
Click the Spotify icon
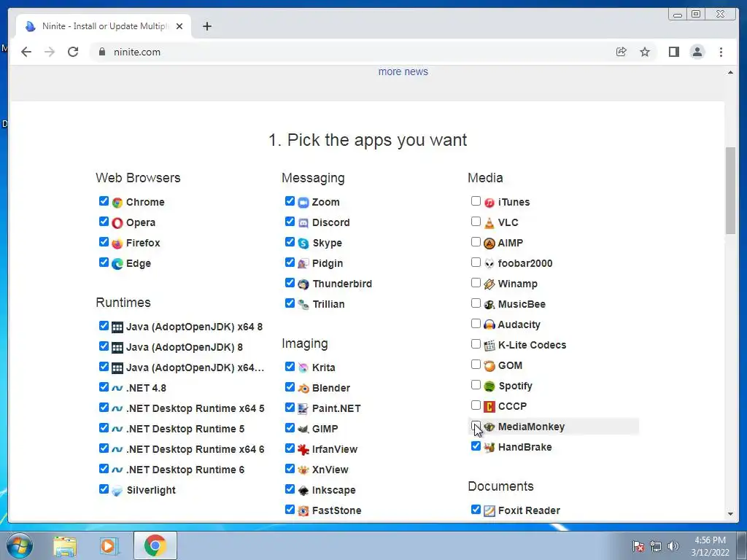(x=489, y=386)
